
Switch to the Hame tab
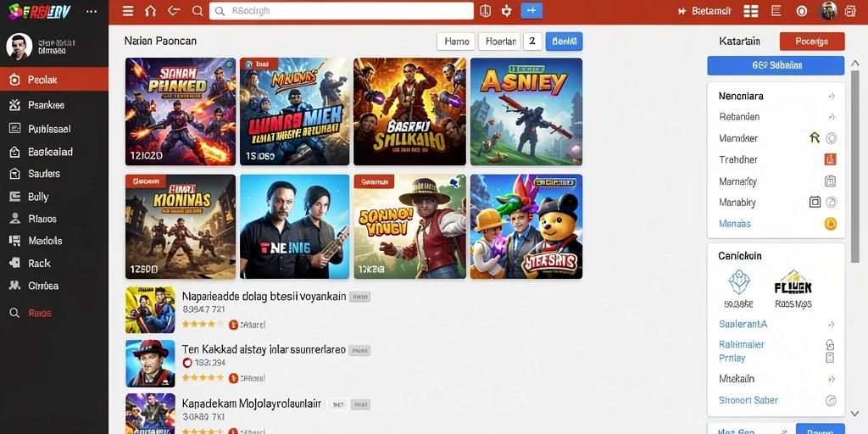(456, 42)
